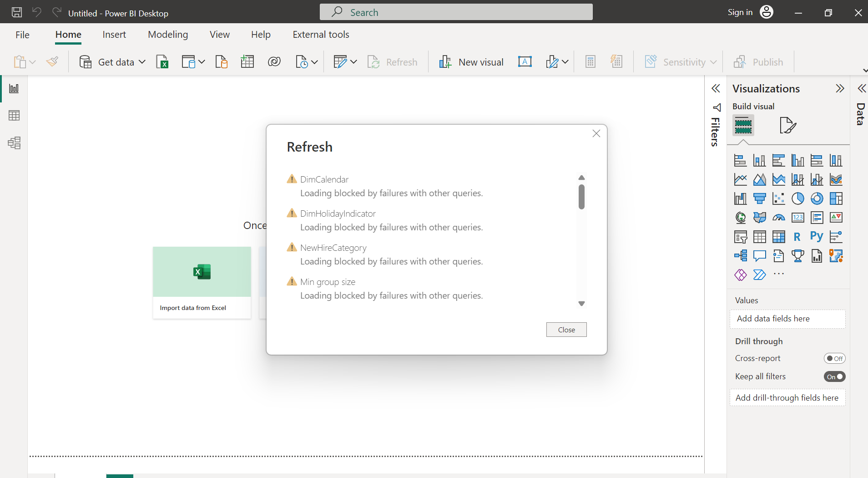
Task: Expand the Transform data dropdown arrow
Action: point(354,62)
